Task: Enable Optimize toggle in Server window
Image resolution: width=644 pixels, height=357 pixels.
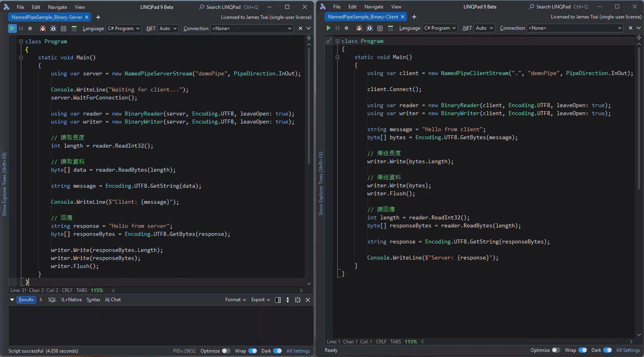Action: click(226, 351)
